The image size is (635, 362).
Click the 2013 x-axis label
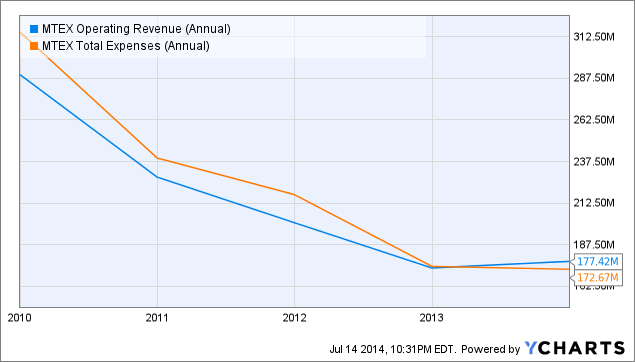[x=432, y=318]
